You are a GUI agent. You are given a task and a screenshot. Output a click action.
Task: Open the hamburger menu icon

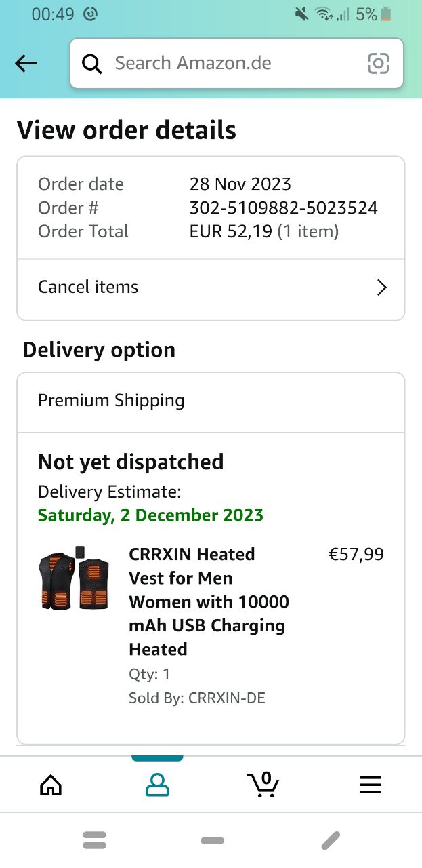(x=370, y=785)
